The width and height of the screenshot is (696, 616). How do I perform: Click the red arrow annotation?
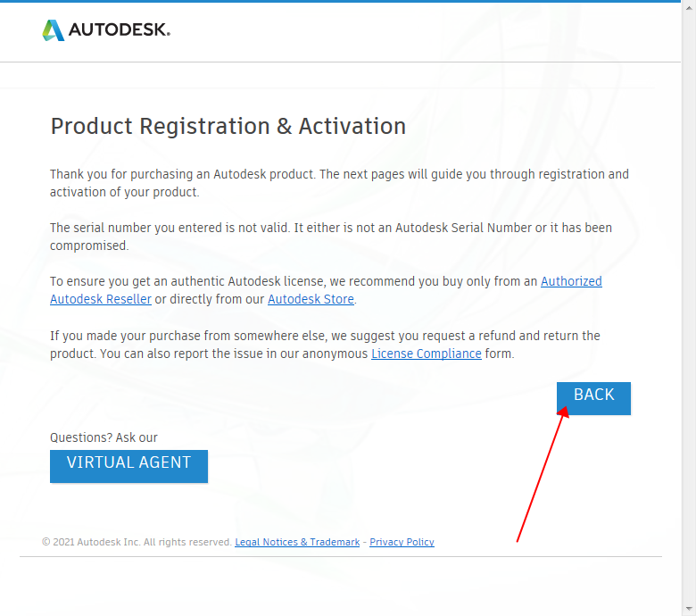pos(540,475)
